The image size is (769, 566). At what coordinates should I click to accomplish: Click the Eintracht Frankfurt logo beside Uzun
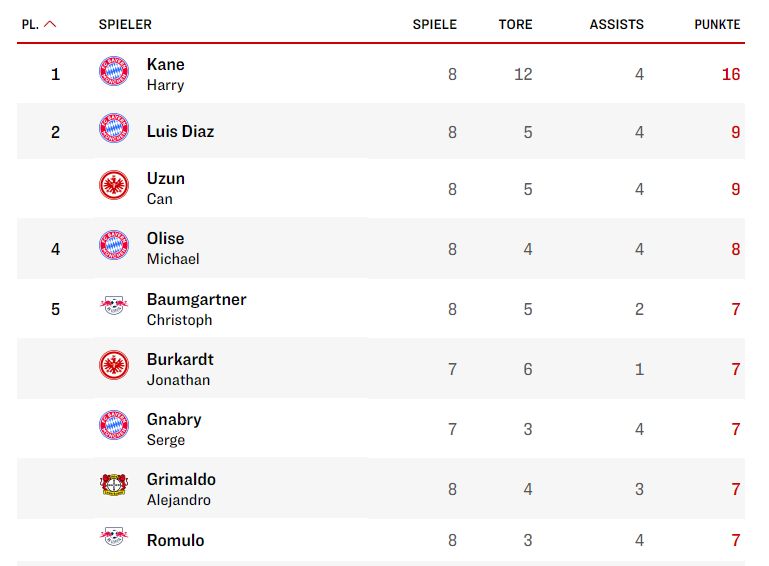tap(114, 186)
